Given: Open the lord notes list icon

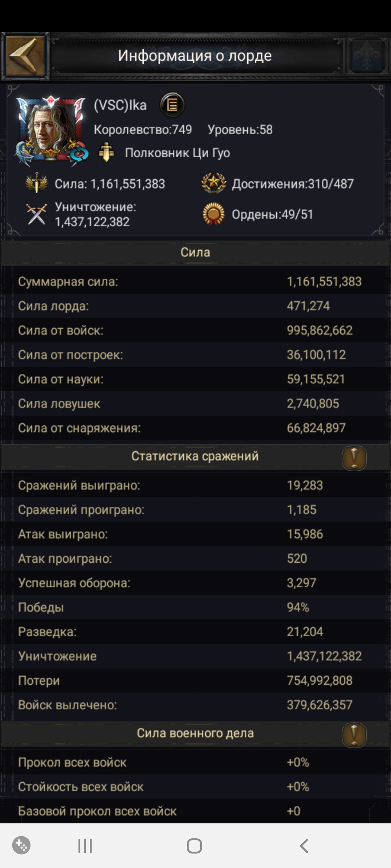Looking at the screenshot, I should pos(172,105).
